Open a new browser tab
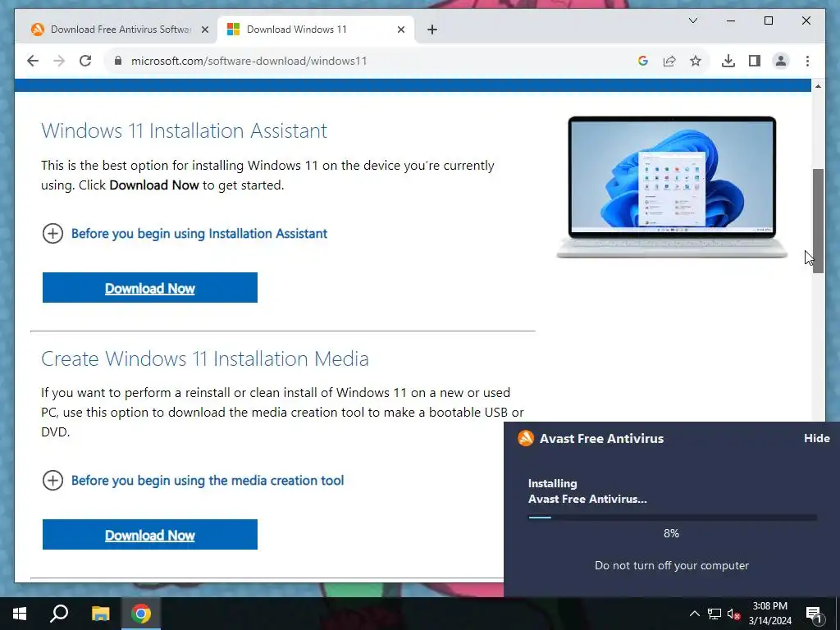 tap(432, 30)
